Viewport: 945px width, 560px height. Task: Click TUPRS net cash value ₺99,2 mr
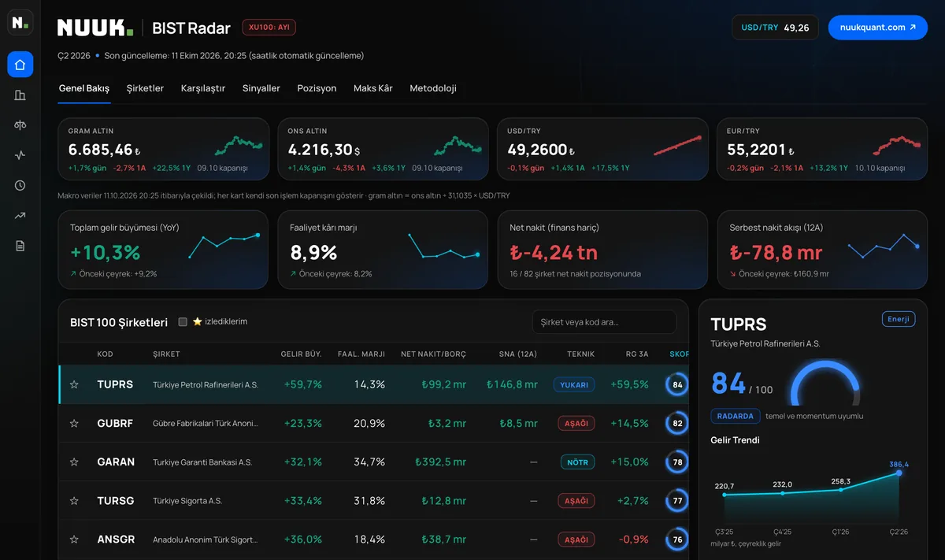(444, 384)
